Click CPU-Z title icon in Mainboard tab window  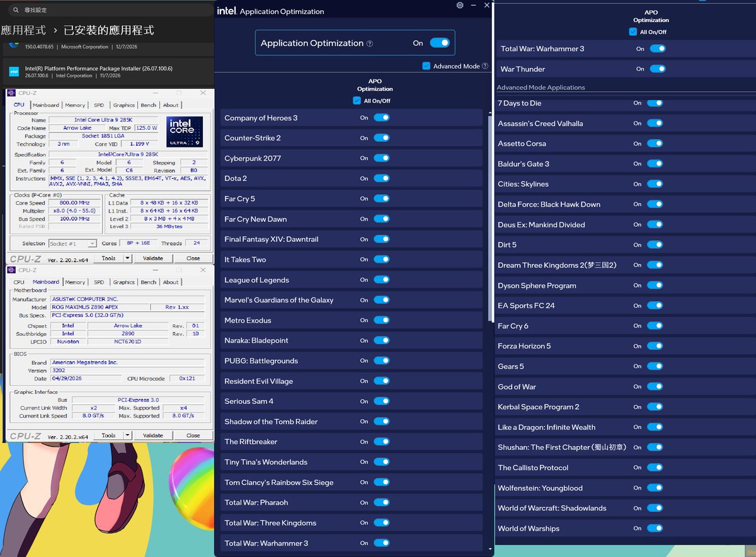[11, 270]
